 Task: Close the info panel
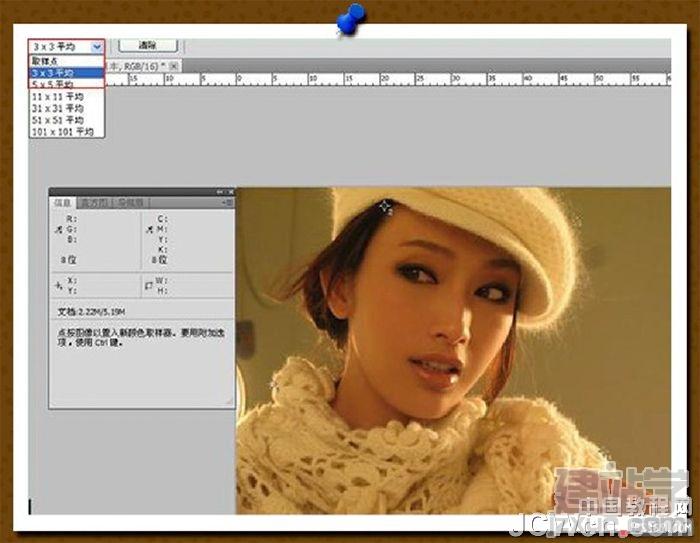click(231, 192)
